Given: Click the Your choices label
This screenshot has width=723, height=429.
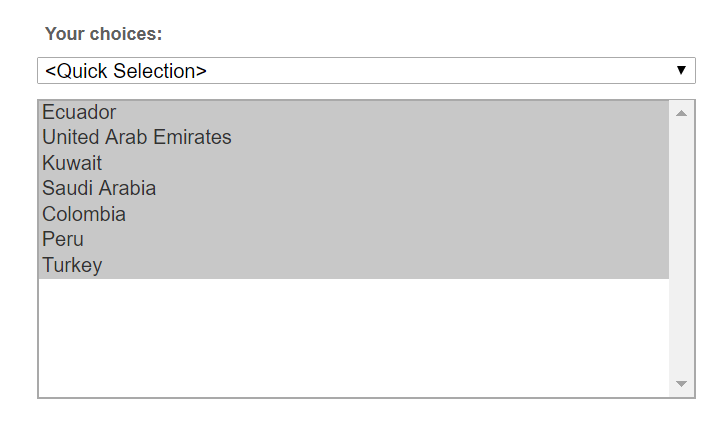Looking at the screenshot, I should pos(103,34).
